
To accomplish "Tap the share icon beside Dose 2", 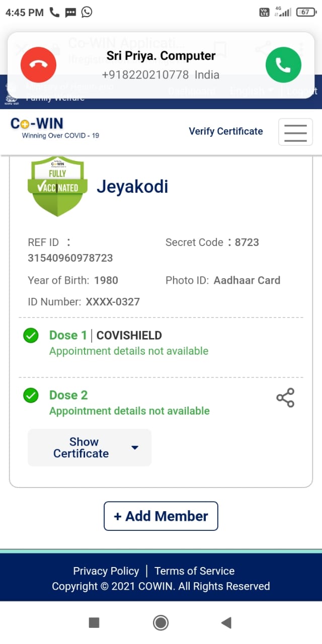I will click(x=285, y=397).
